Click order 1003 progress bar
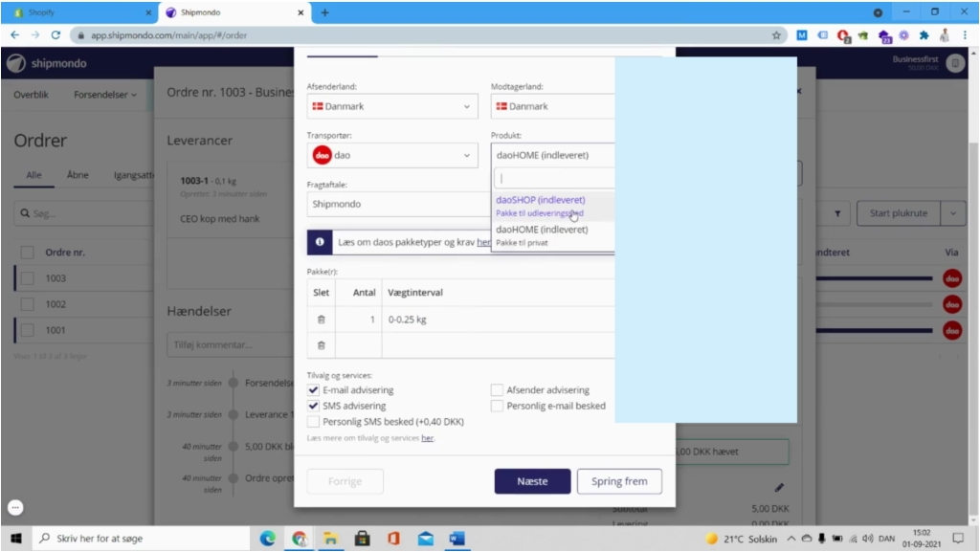This screenshot has height=552, width=980. (874, 278)
